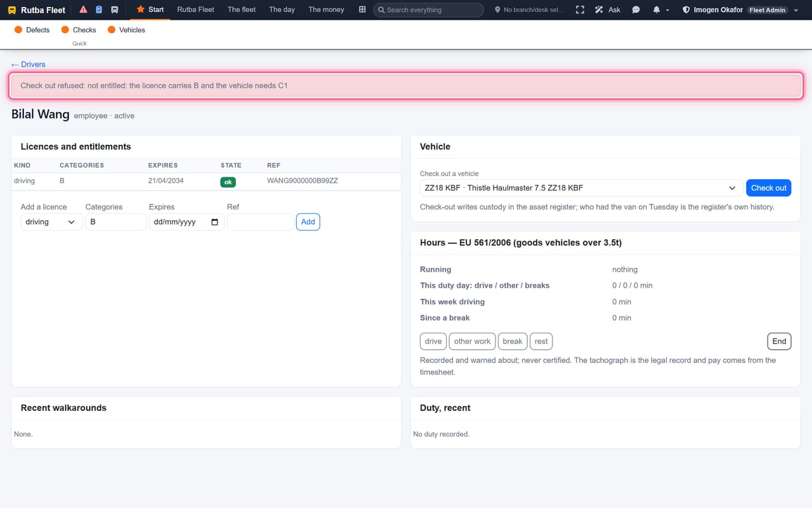
Task: Add the new licence entry
Action: pos(308,222)
